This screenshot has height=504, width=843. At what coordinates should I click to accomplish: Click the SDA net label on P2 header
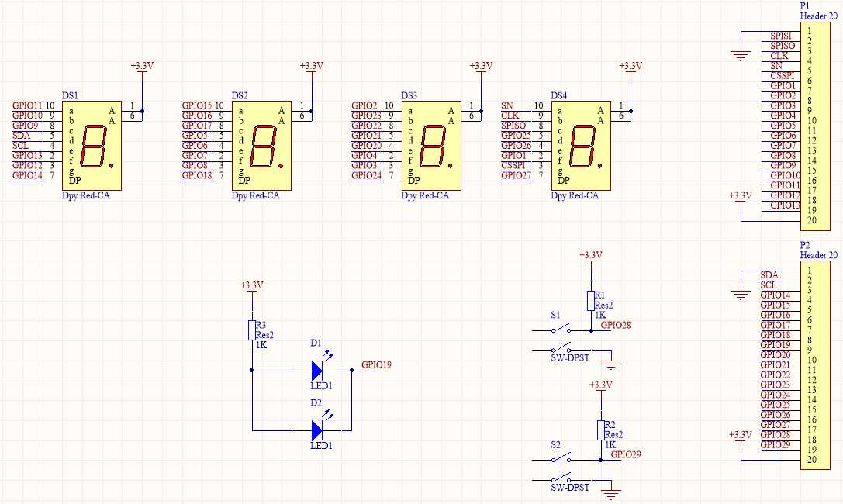click(x=769, y=275)
